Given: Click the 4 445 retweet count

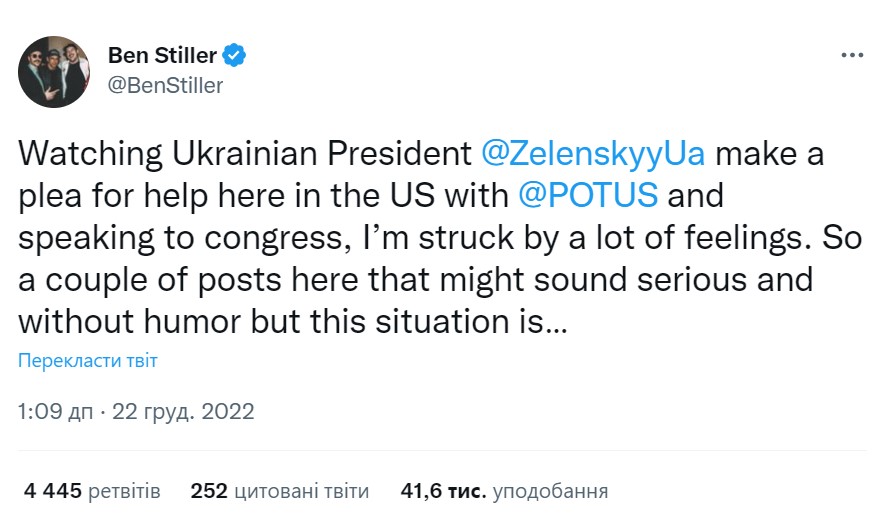Looking at the screenshot, I should click(51, 491).
